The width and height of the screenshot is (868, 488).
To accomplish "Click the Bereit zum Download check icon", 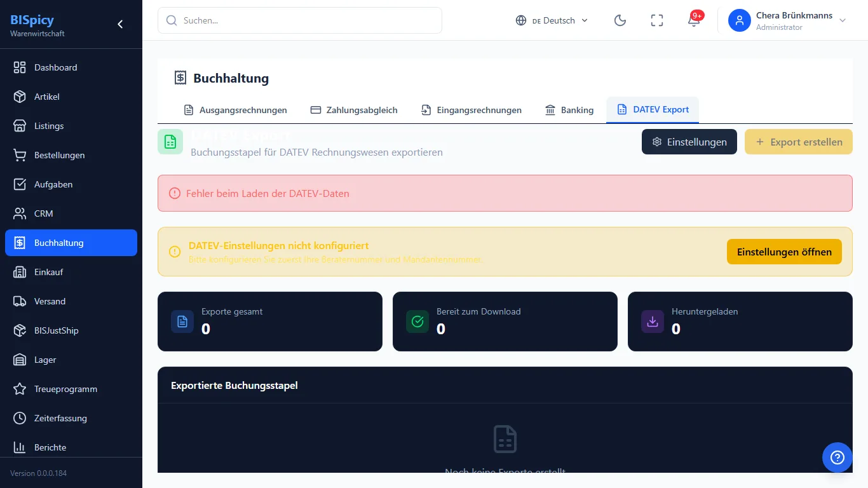I will click(x=417, y=322).
